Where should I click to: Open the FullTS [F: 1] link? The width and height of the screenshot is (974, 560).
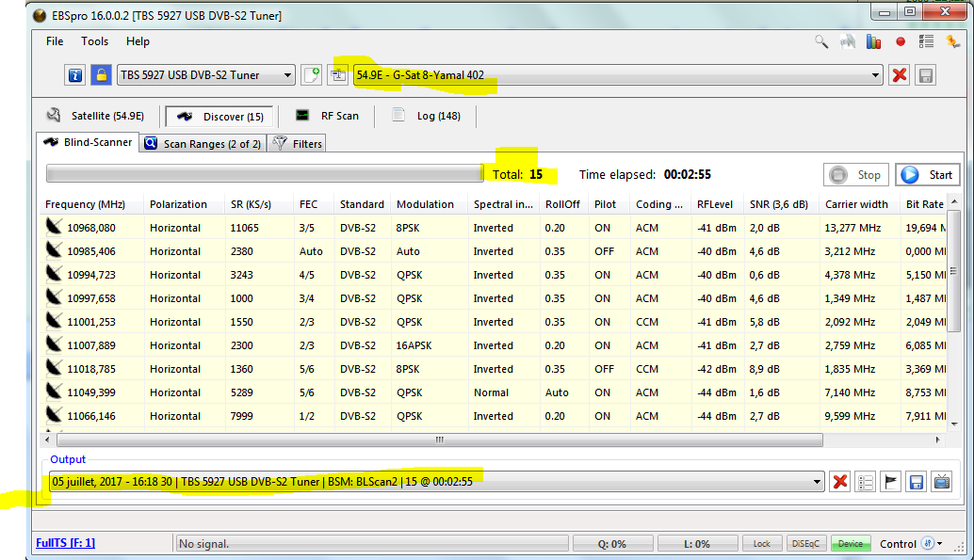click(65, 543)
